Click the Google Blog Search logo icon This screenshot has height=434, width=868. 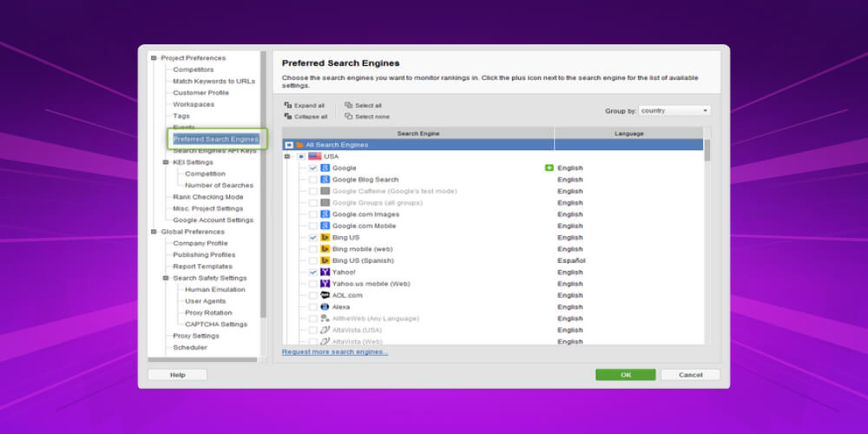point(325,180)
